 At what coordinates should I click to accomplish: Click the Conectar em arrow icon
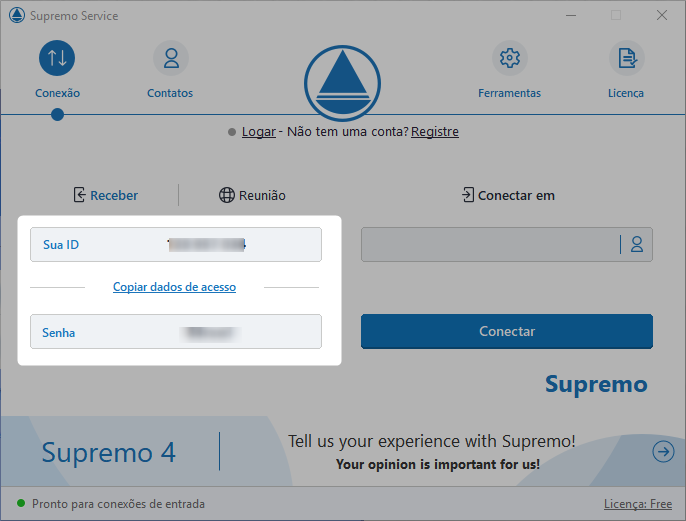[x=468, y=195]
